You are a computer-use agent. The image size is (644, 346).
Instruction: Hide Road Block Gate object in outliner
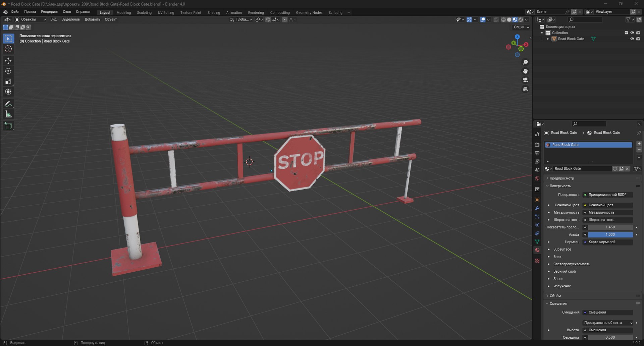(x=632, y=39)
